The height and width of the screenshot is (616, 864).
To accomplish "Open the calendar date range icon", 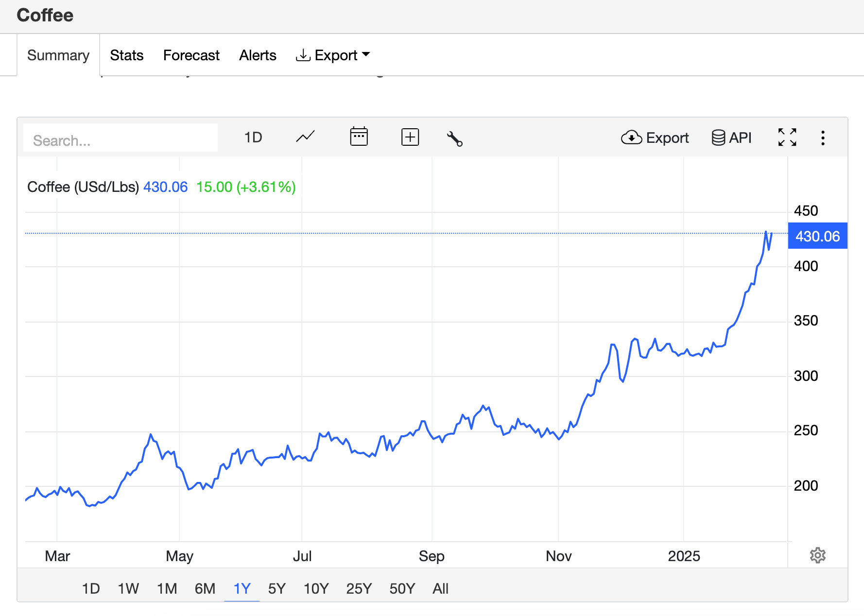I will [x=359, y=137].
